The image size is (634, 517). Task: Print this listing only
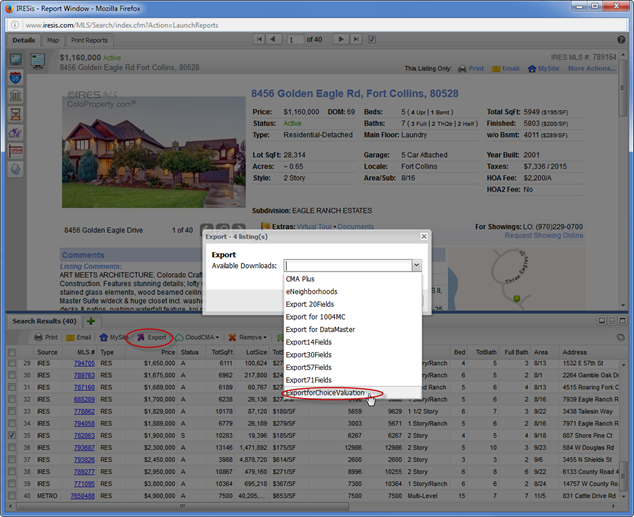click(x=471, y=69)
